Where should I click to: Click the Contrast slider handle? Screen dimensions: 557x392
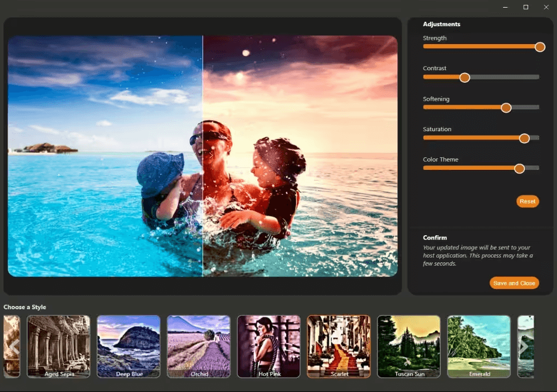pyautogui.click(x=464, y=77)
